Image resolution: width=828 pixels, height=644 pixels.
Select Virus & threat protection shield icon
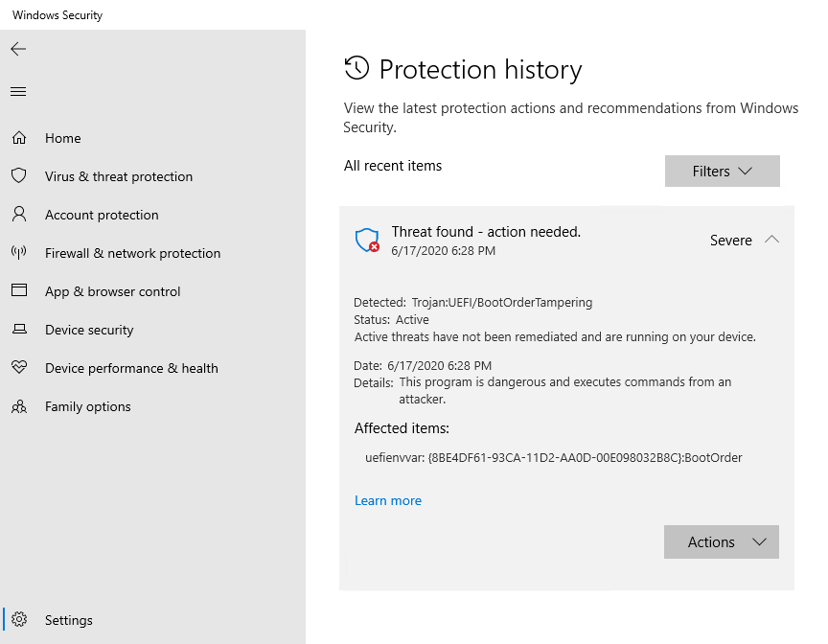19,176
